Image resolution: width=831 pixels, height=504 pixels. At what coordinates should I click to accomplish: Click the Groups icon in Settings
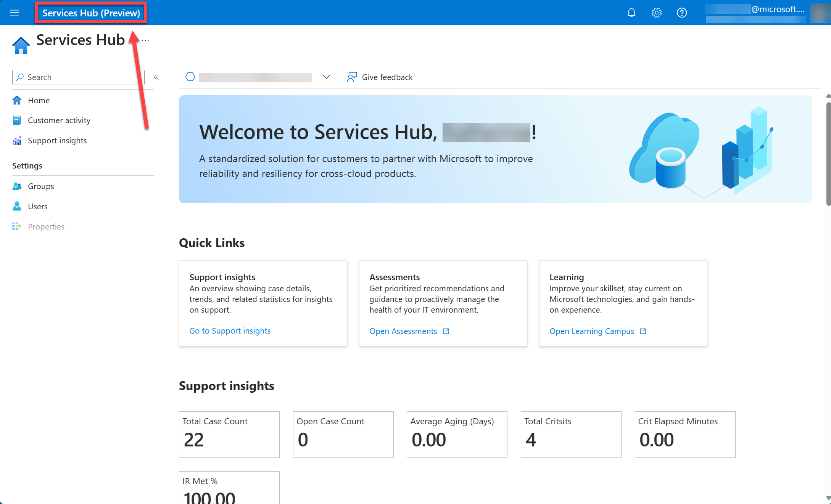tap(17, 186)
